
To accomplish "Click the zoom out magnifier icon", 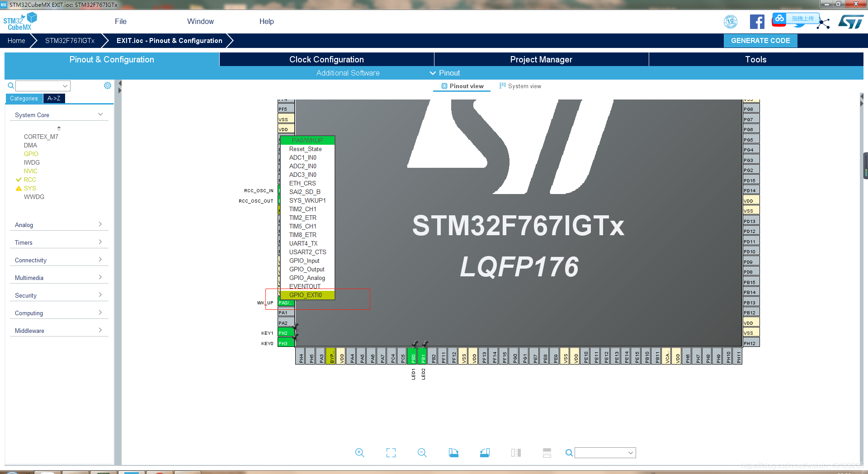I will [422, 453].
